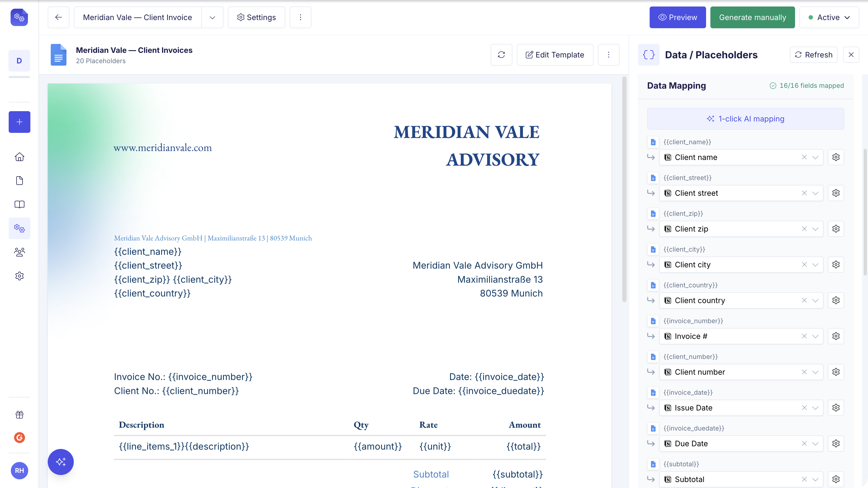Click www.meridianvale.com in the template
This screenshot has height=488, width=868.
click(163, 147)
